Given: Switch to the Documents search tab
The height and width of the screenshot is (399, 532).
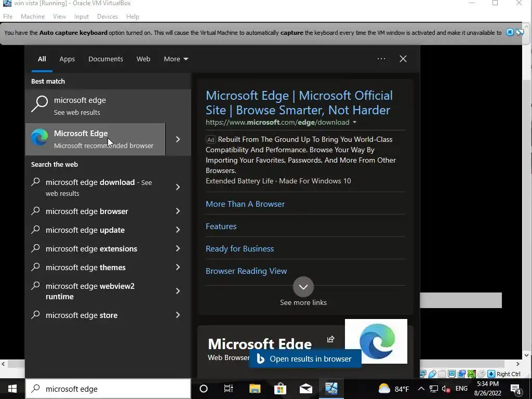Looking at the screenshot, I should (x=105, y=59).
